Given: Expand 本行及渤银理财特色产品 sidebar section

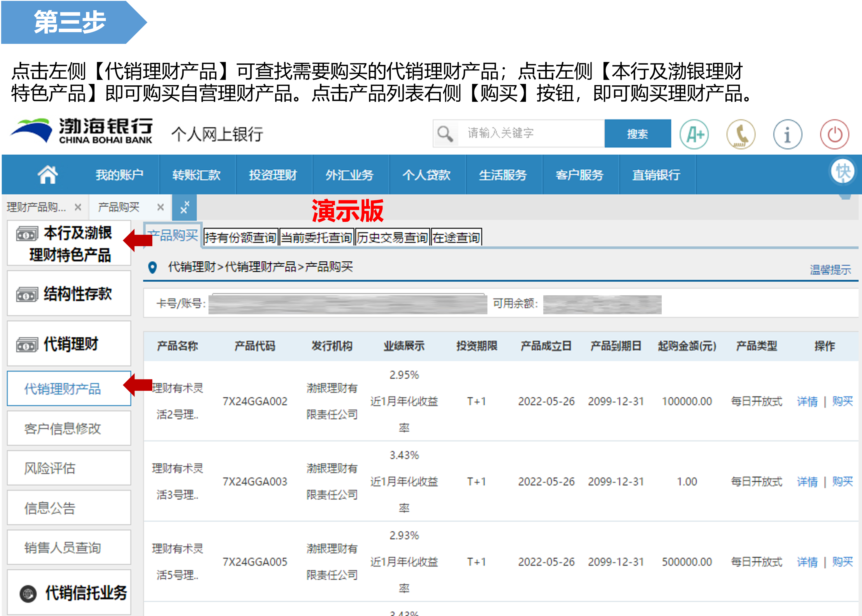Looking at the screenshot, I should (x=69, y=243).
